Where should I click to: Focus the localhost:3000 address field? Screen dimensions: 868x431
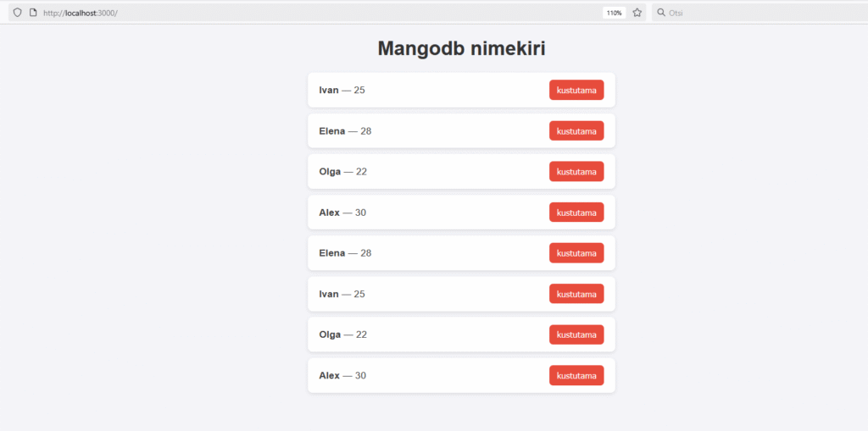tap(254, 13)
